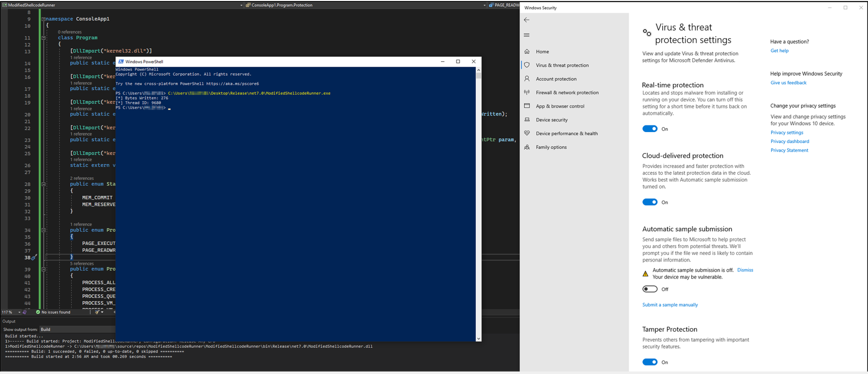
Task: Click the project icon beside ModifiedShellcodeRunner dropdown
Action: [5, 5]
